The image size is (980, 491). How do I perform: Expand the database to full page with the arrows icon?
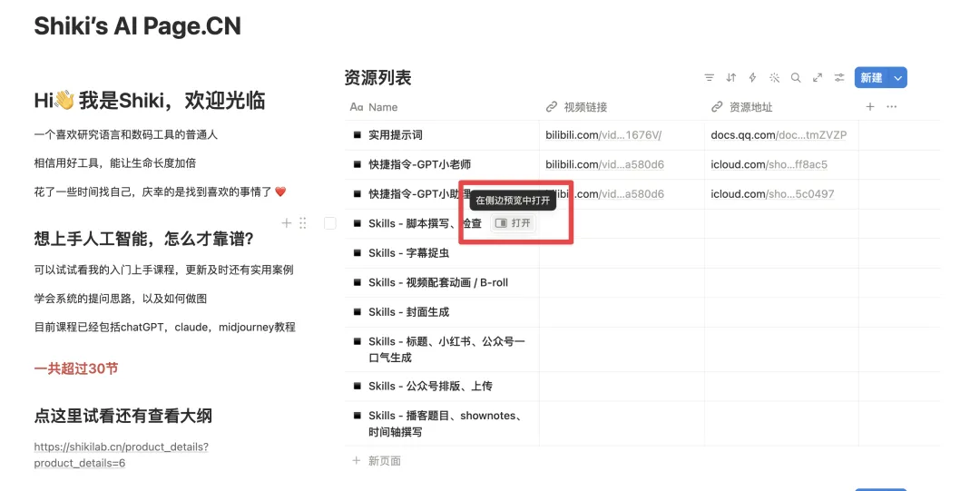[x=818, y=78]
